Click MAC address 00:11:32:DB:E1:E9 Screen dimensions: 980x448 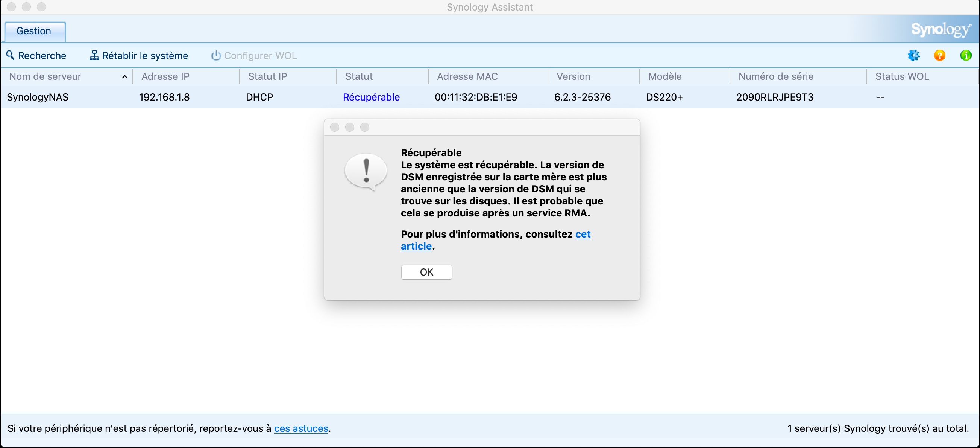(x=476, y=97)
